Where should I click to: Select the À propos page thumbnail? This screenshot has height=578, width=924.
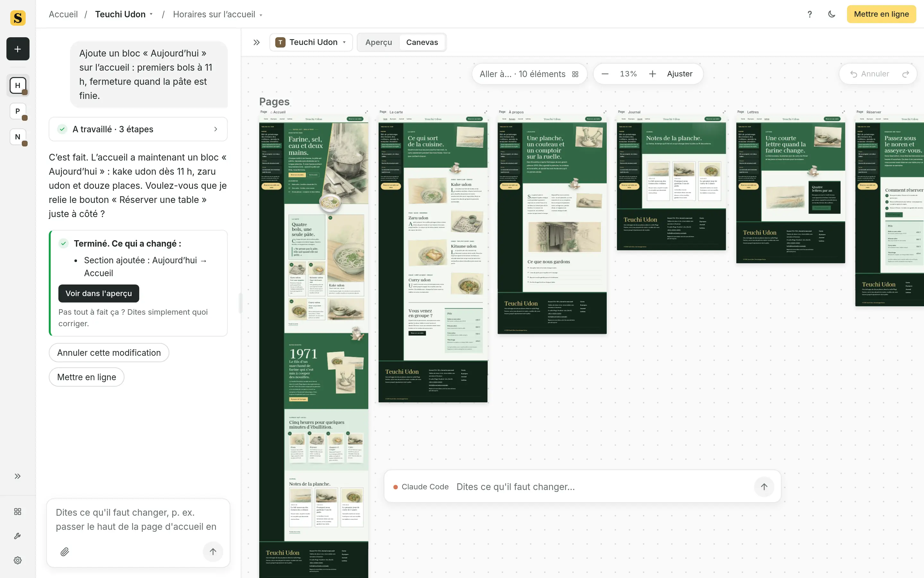(552, 224)
